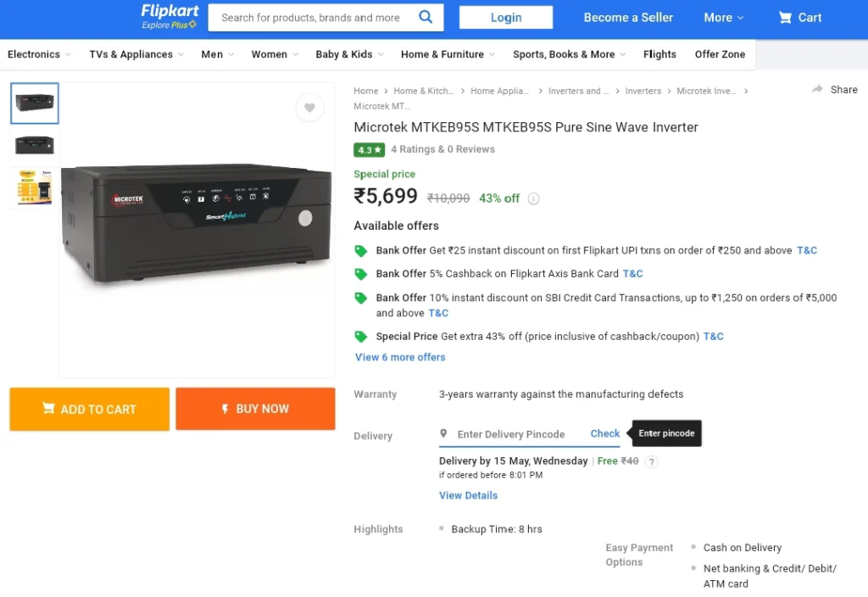Click the search magnifier icon

click(x=426, y=17)
